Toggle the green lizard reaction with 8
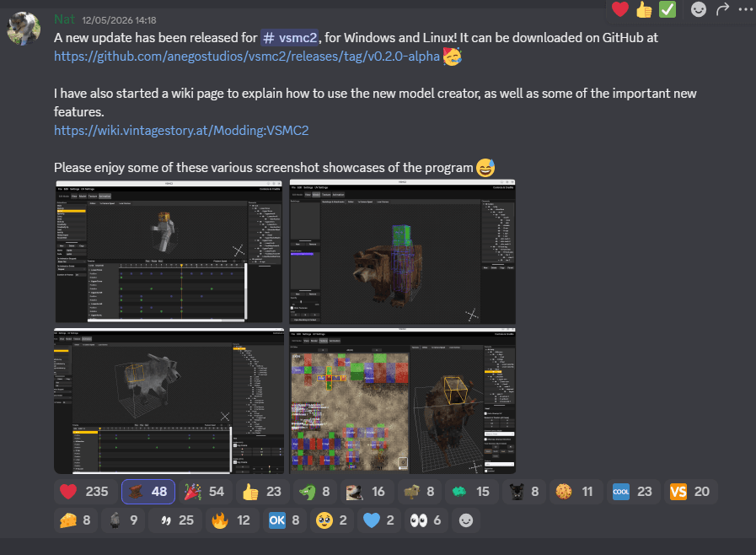 [x=314, y=492]
